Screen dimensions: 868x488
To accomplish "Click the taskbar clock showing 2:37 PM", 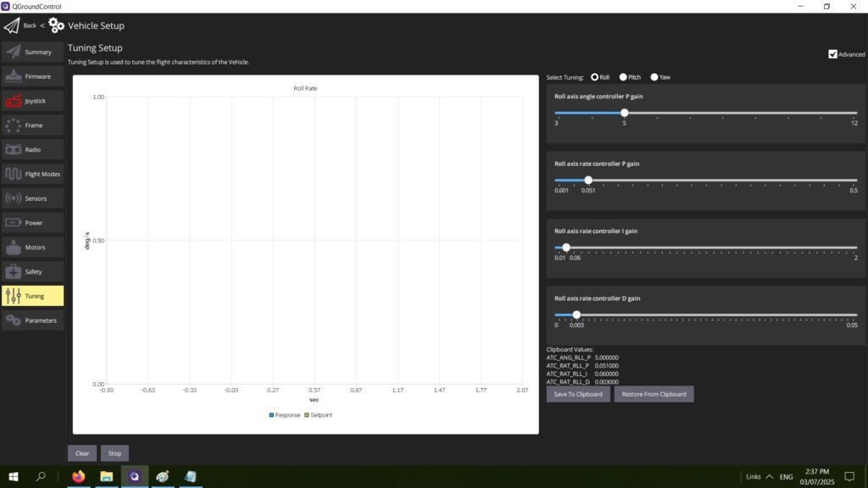I will (817, 476).
